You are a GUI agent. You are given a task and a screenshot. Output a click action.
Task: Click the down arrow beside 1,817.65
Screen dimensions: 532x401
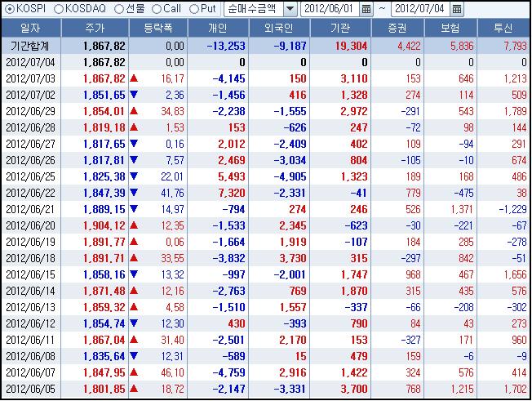pyautogui.click(x=134, y=143)
